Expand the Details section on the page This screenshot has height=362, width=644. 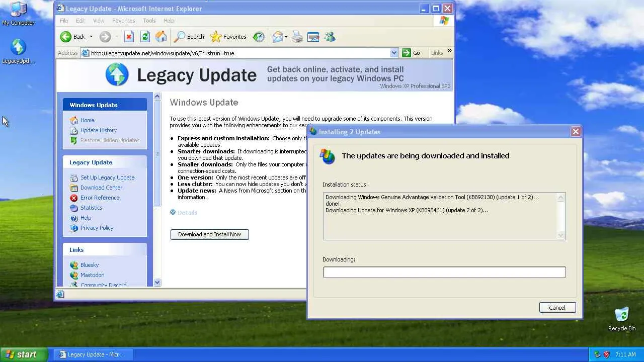[x=184, y=213]
